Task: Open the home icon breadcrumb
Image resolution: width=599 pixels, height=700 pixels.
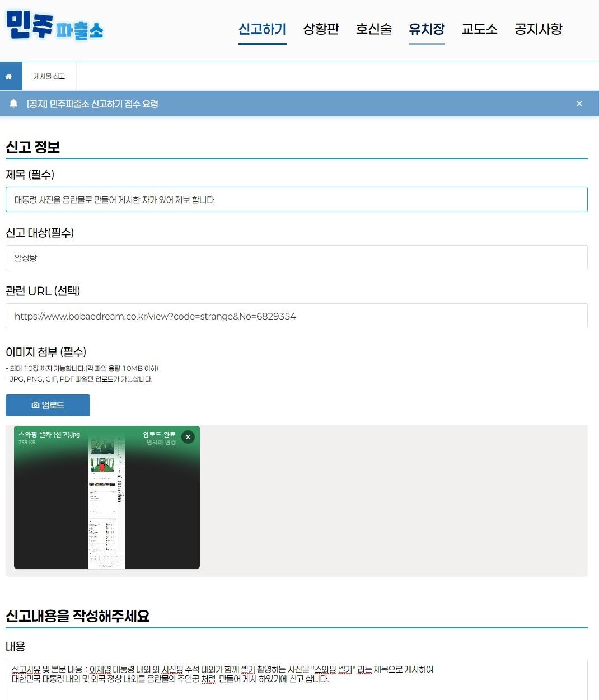Action: 9,76
